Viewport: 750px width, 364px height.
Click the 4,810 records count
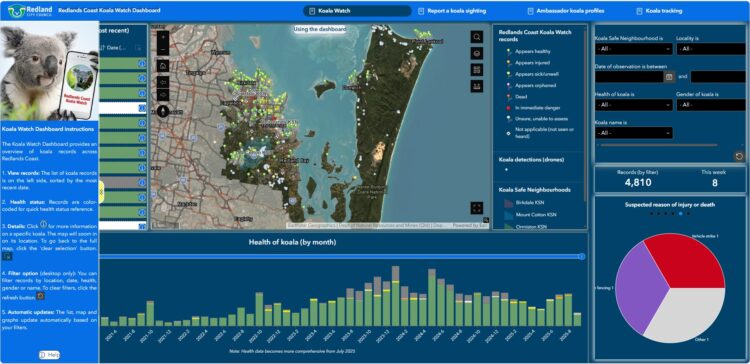[x=638, y=182]
